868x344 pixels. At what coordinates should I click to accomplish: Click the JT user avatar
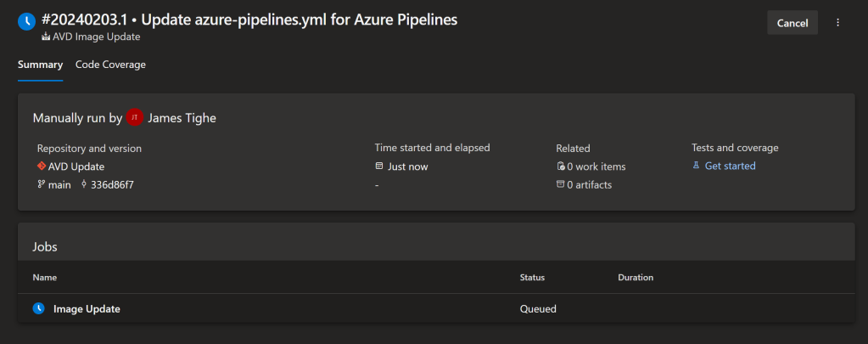[x=135, y=118]
